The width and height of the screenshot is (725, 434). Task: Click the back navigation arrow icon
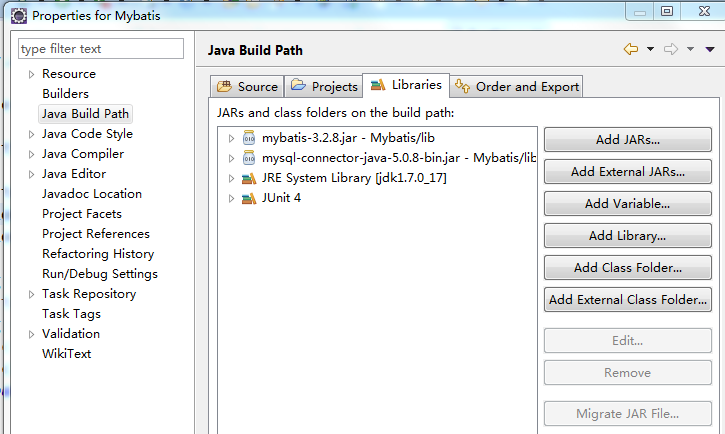tap(631, 49)
